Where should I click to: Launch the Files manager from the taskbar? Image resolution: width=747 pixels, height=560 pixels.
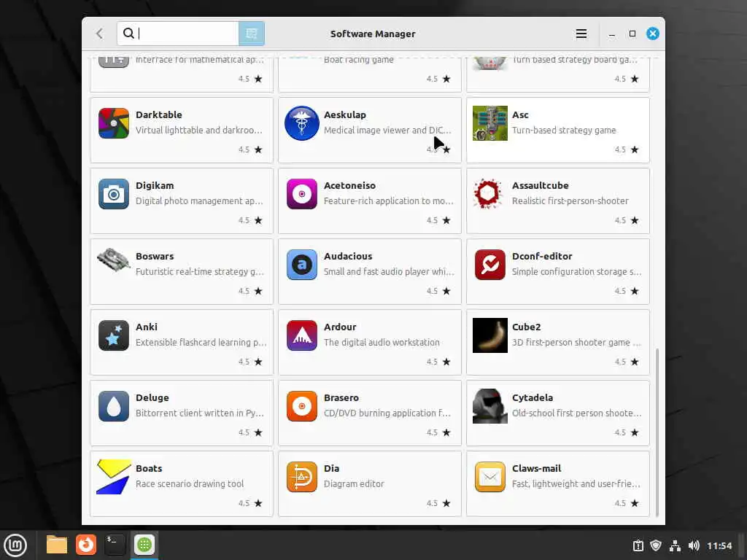click(x=57, y=545)
